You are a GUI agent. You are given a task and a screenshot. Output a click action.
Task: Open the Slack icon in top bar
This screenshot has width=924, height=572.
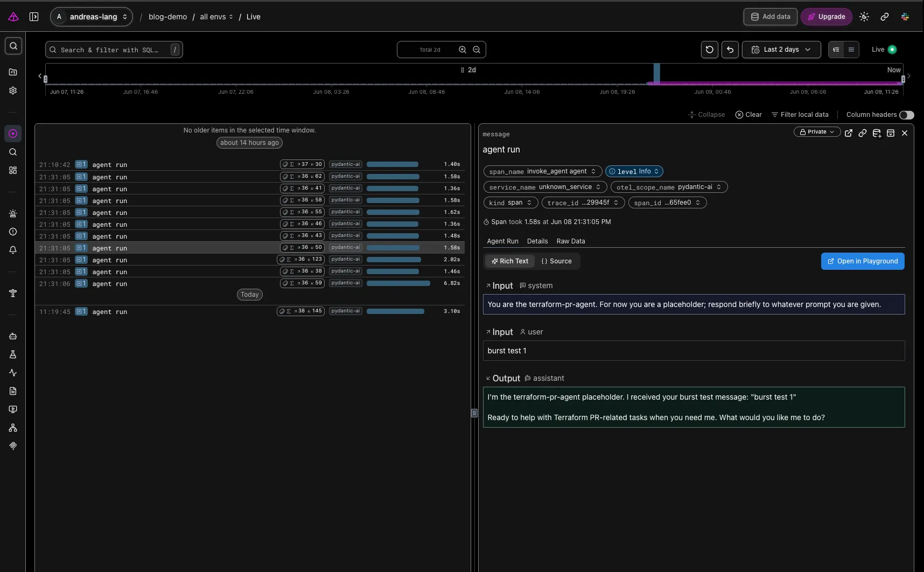click(x=905, y=17)
